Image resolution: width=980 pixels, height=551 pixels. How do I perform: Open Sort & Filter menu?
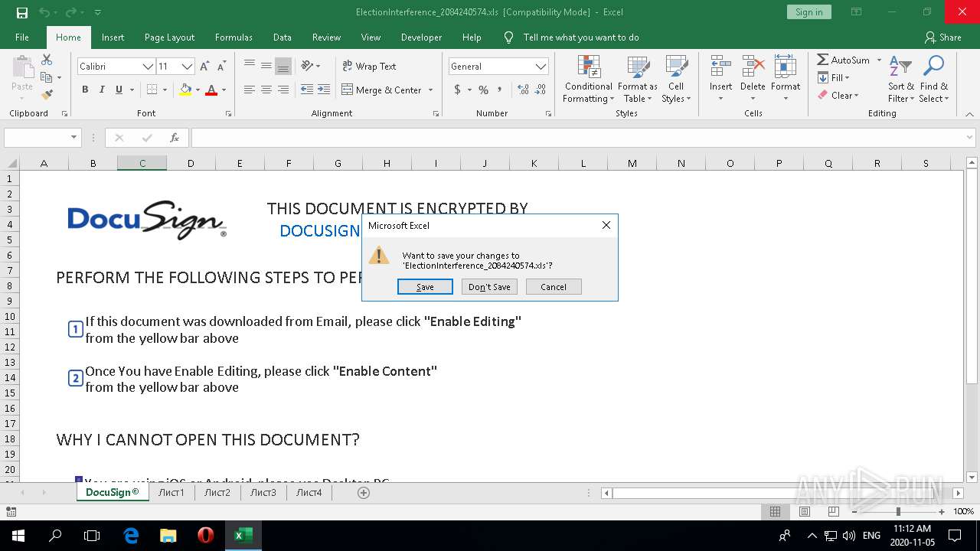[x=900, y=80]
